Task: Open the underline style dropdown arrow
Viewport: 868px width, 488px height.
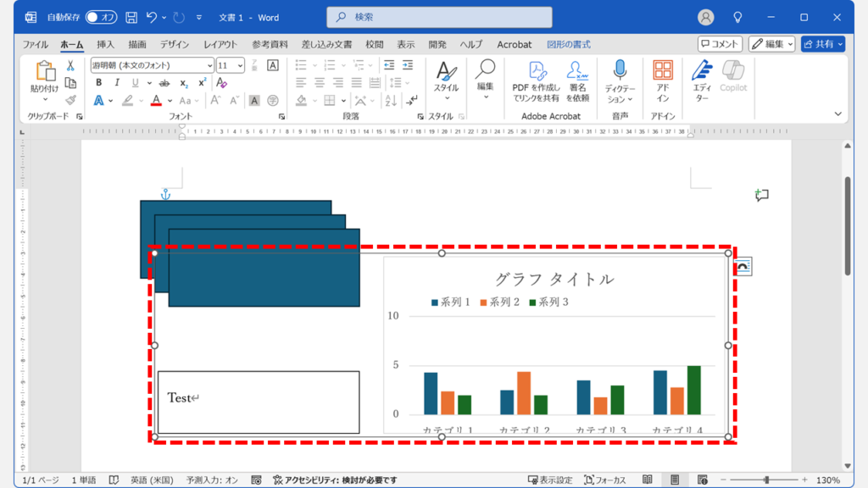Action: click(149, 83)
